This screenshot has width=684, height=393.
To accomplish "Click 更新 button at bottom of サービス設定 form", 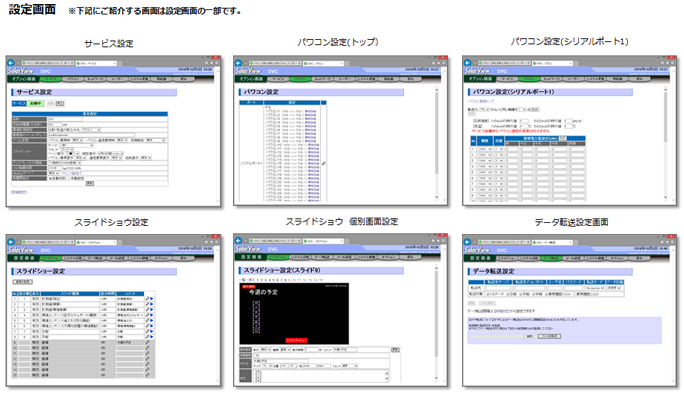I will click(x=89, y=184).
